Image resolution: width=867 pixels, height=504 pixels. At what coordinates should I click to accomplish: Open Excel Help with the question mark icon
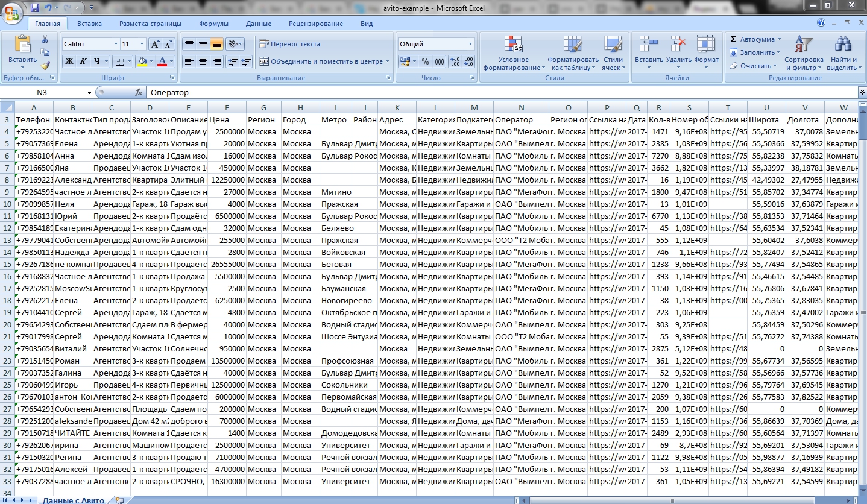coord(821,23)
